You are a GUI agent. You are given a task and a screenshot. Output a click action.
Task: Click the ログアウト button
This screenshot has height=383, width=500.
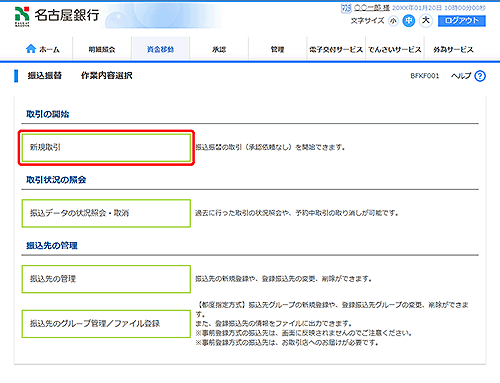pos(462,21)
